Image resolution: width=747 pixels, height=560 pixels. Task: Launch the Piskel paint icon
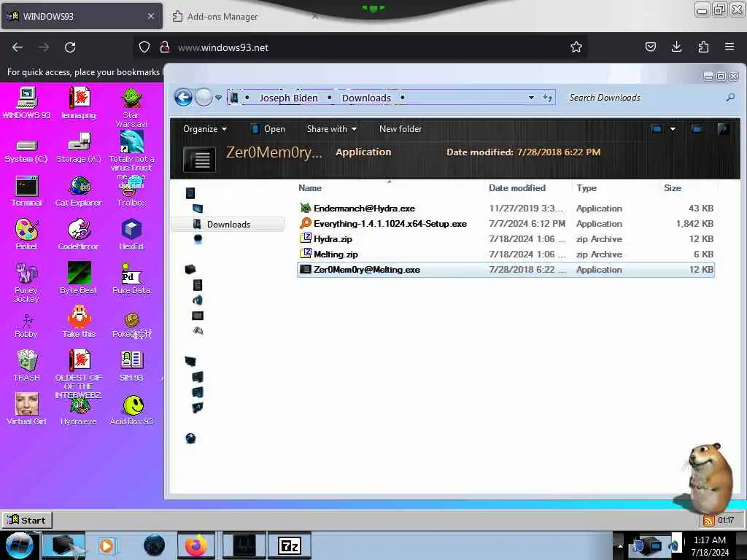click(26, 234)
